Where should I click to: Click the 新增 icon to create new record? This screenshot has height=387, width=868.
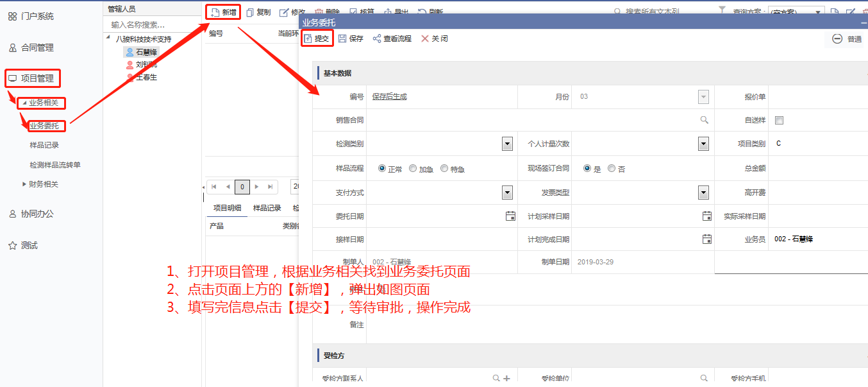pyautogui.click(x=222, y=10)
